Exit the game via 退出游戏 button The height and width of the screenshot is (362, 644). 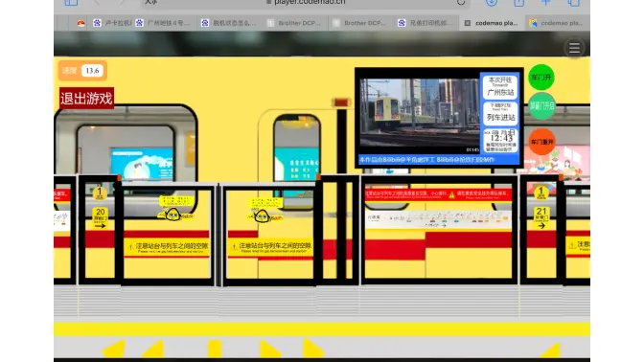pyautogui.click(x=86, y=99)
